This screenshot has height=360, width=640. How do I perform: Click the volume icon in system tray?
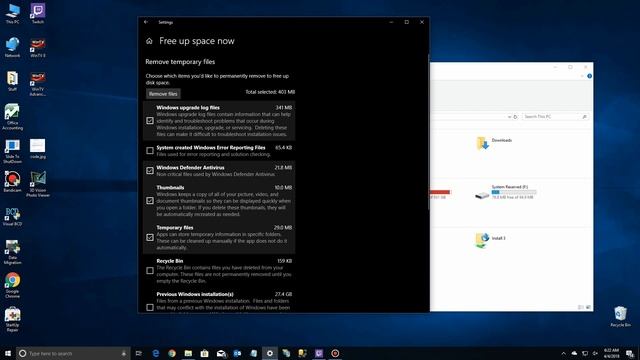(595, 353)
